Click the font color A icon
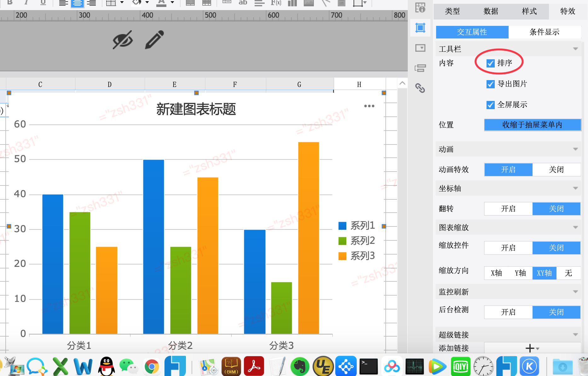The width and height of the screenshot is (588, 376). point(161,3)
